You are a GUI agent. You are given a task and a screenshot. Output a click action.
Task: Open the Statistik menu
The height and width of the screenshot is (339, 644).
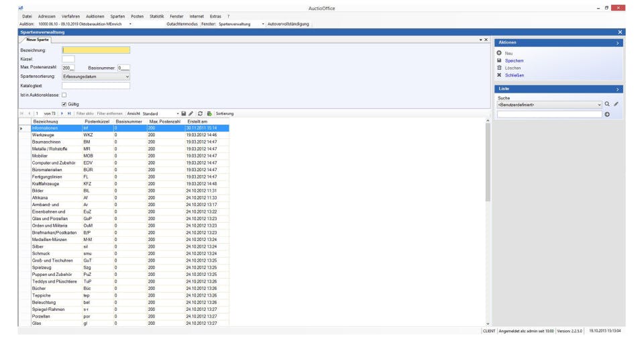(x=156, y=16)
